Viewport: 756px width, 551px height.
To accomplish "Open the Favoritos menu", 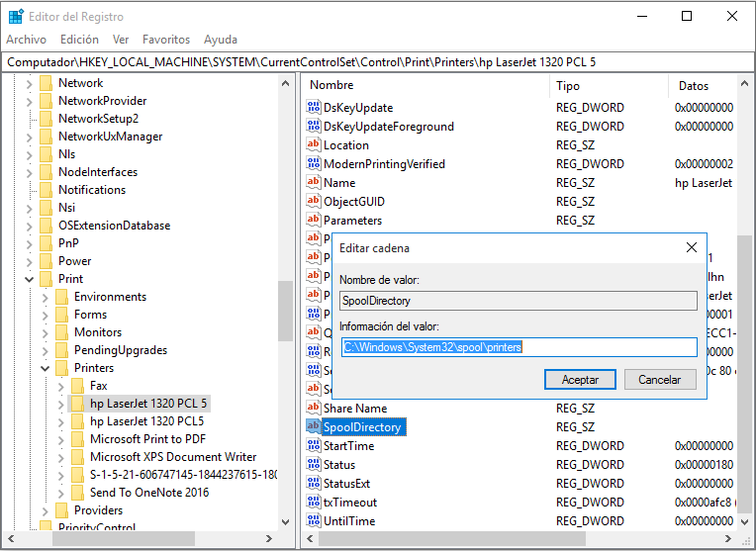I will click(x=166, y=40).
